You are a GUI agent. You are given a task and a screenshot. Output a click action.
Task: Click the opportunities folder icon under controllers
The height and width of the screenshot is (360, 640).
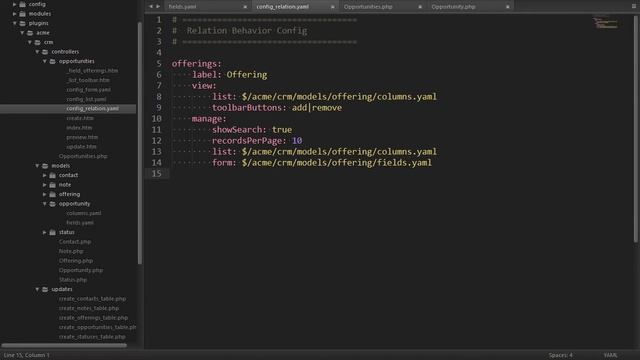pos(53,61)
